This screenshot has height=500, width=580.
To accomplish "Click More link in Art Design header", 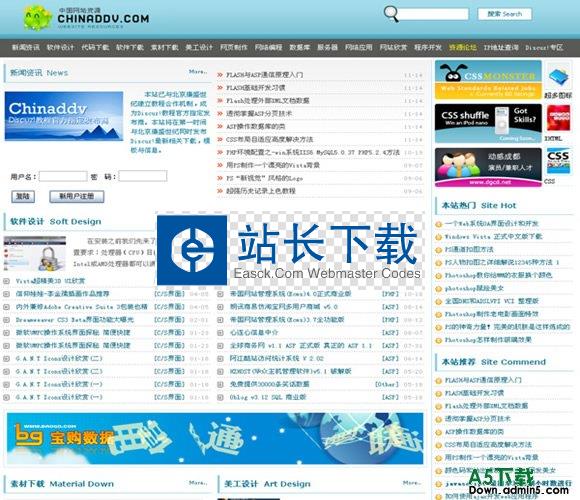I will point(412,483).
